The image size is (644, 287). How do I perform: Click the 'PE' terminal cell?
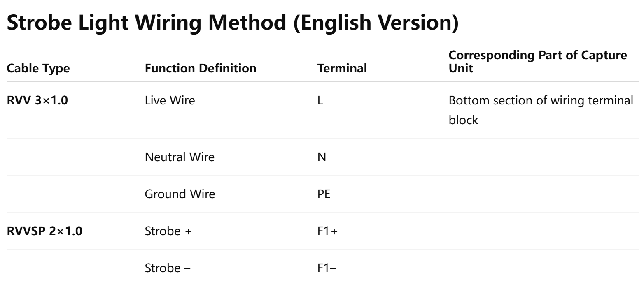click(x=324, y=194)
